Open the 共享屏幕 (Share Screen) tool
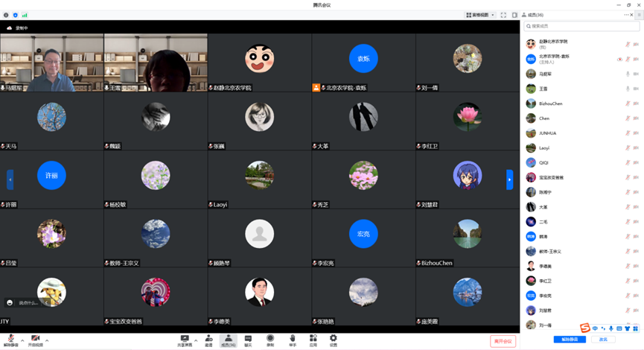This screenshot has height=350, width=644. coord(185,340)
